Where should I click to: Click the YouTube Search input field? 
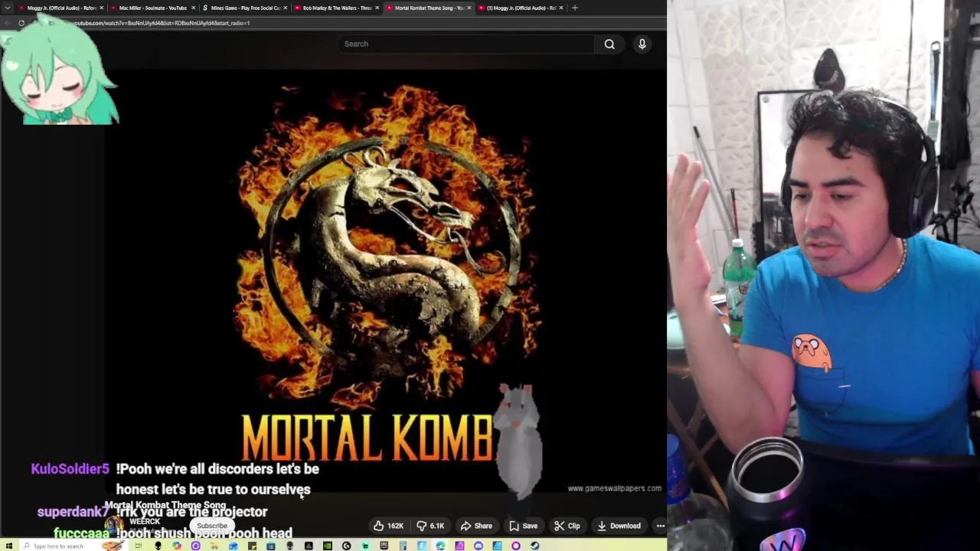(465, 44)
